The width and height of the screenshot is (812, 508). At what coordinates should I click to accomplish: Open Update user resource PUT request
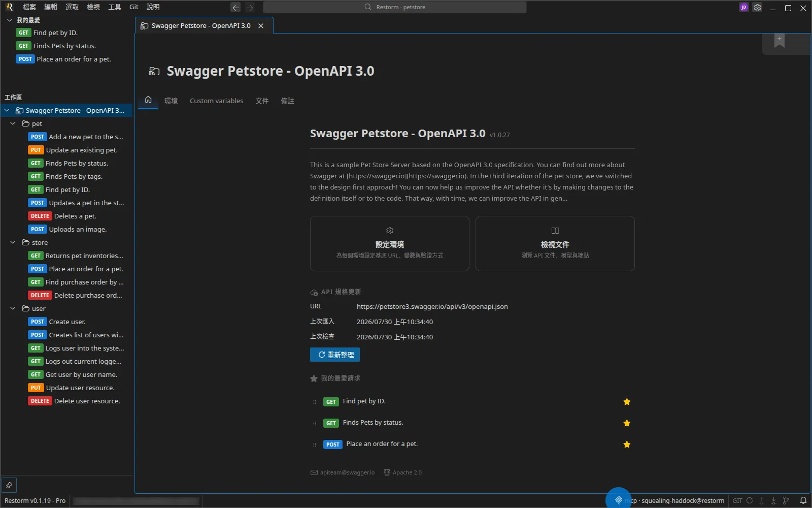[x=72, y=388]
